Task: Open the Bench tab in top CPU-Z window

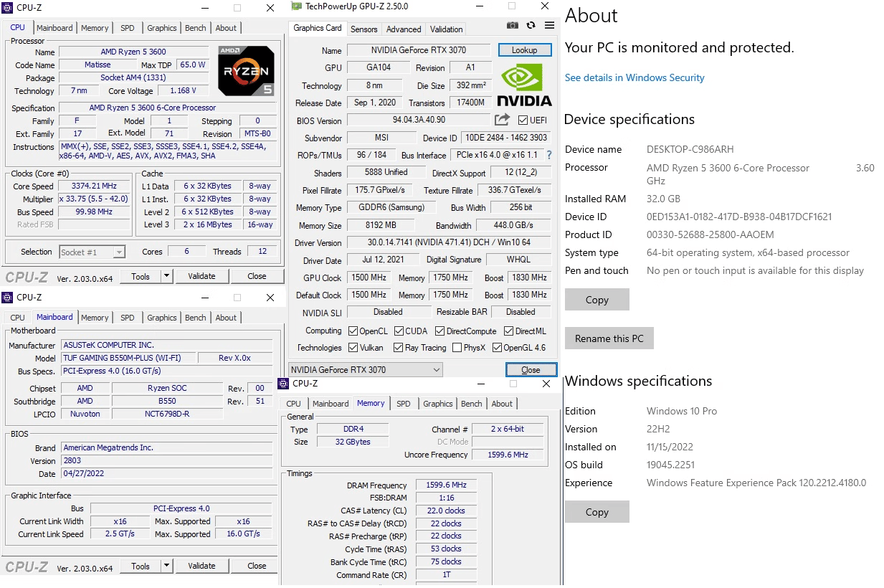Action: pos(196,28)
